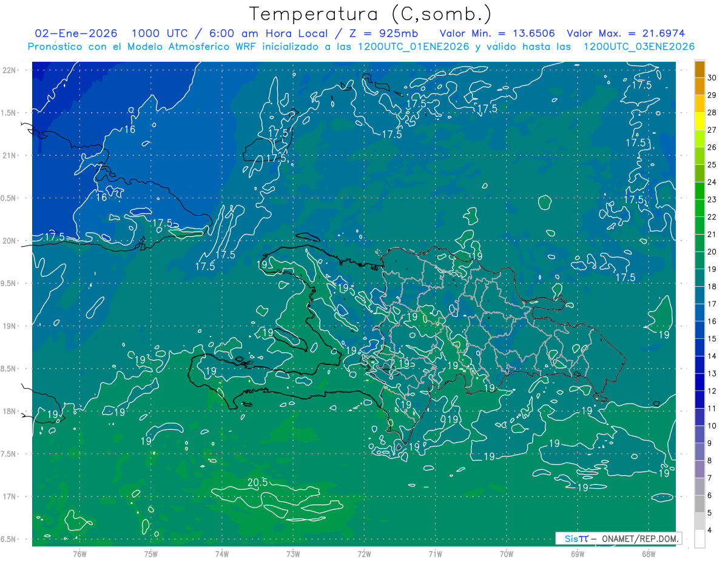The image size is (728, 562).
Task: Select the date text "02-Ene-2026"
Action: [77, 33]
